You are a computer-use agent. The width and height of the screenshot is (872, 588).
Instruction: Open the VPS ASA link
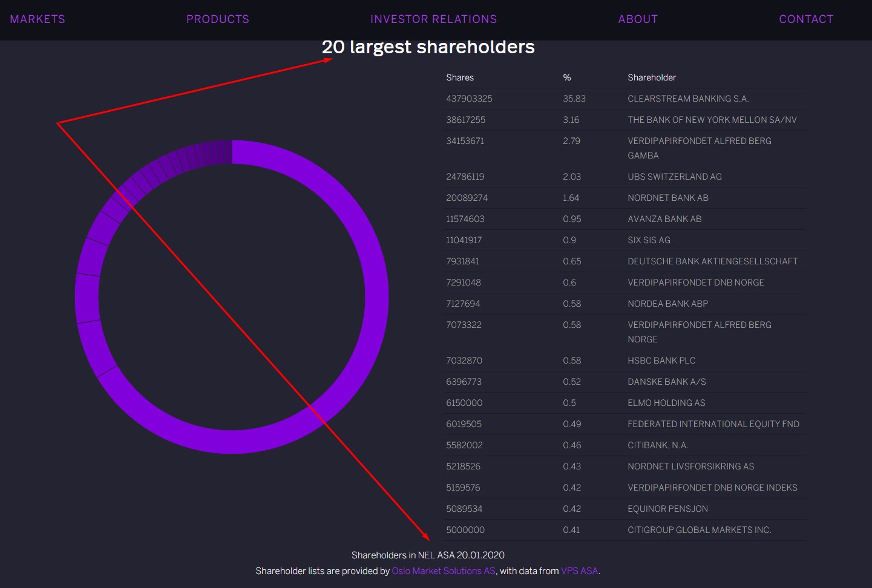pos(579,571)
